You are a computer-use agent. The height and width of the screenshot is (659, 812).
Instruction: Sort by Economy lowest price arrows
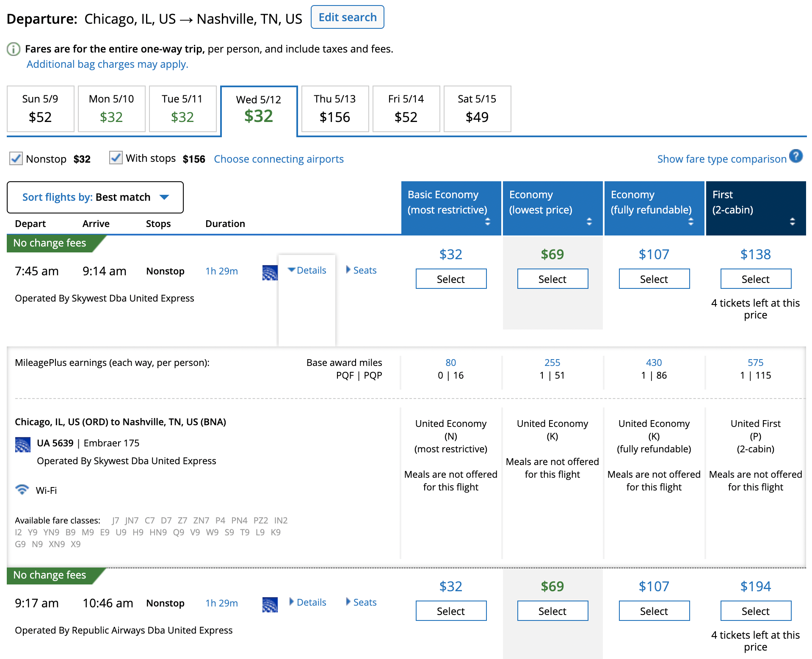[x=589, y=222]
